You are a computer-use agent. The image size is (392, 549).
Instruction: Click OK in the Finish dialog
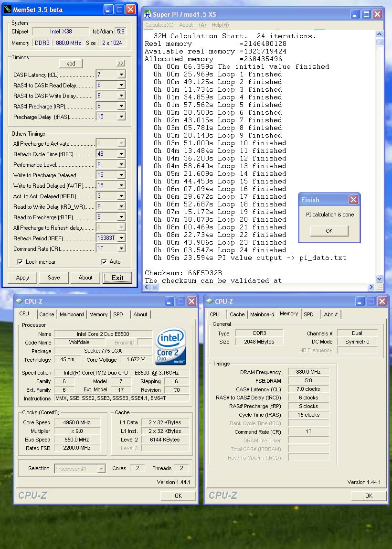[329, 231]
